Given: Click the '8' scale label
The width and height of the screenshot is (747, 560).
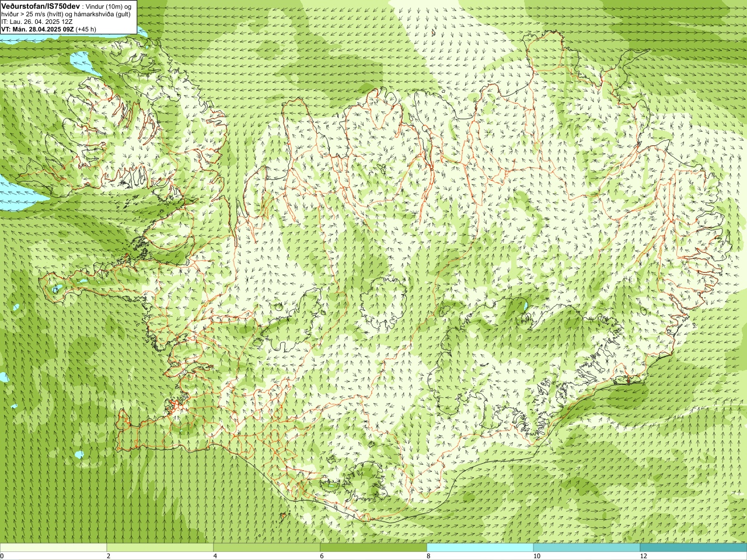Looking at the screenshot, I should [428, 556].
